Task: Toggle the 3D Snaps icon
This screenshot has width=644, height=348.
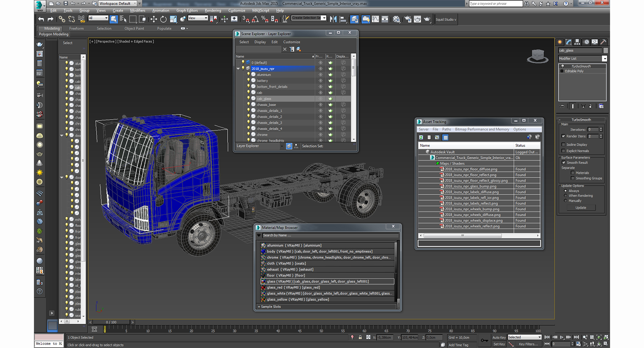Action: tap(246, 19)
